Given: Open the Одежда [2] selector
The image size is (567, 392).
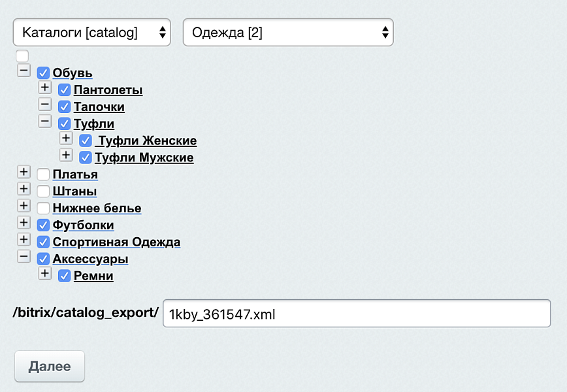Looking at the screenshot, I should click(287, 31).
